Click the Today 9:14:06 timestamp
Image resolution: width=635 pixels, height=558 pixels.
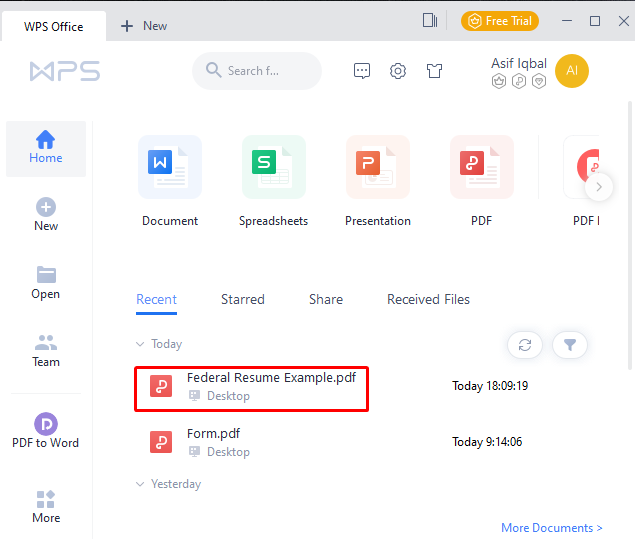click(487, 441)
